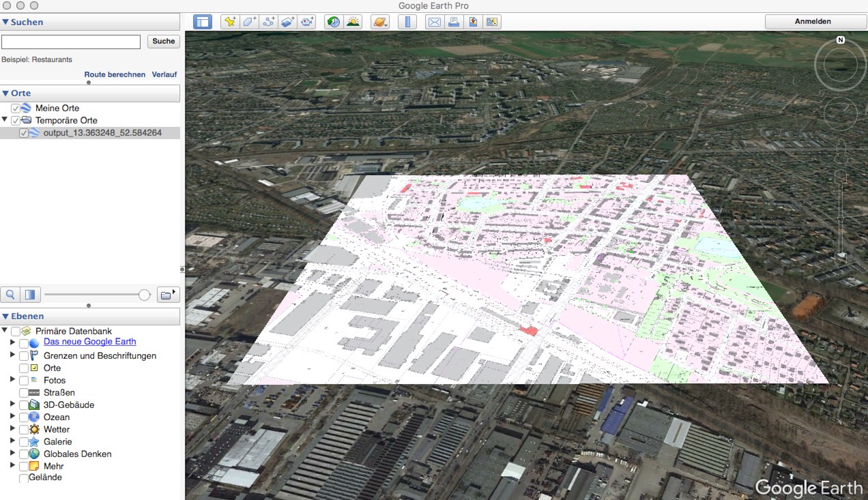Check the 3D-Gebäude layer checkbox
This screenshot has width=868, height=500.
24,405
